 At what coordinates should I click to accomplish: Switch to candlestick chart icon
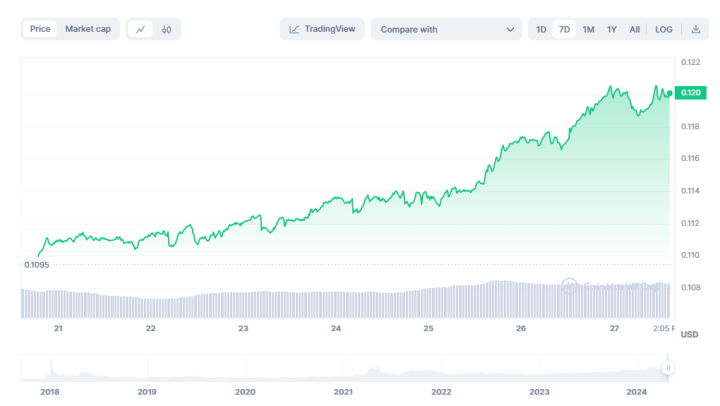(x=167, y=29)
